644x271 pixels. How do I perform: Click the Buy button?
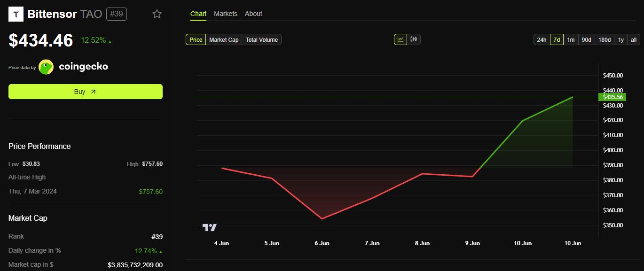85,91
